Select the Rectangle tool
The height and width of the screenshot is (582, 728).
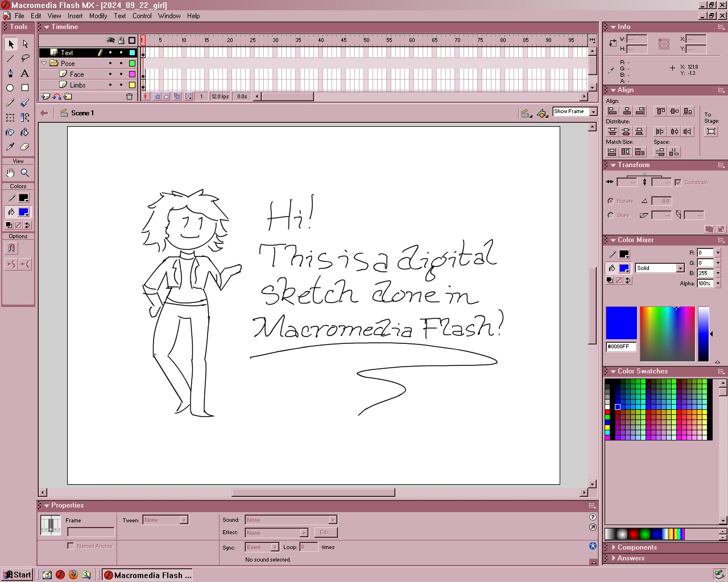(25, 88)
